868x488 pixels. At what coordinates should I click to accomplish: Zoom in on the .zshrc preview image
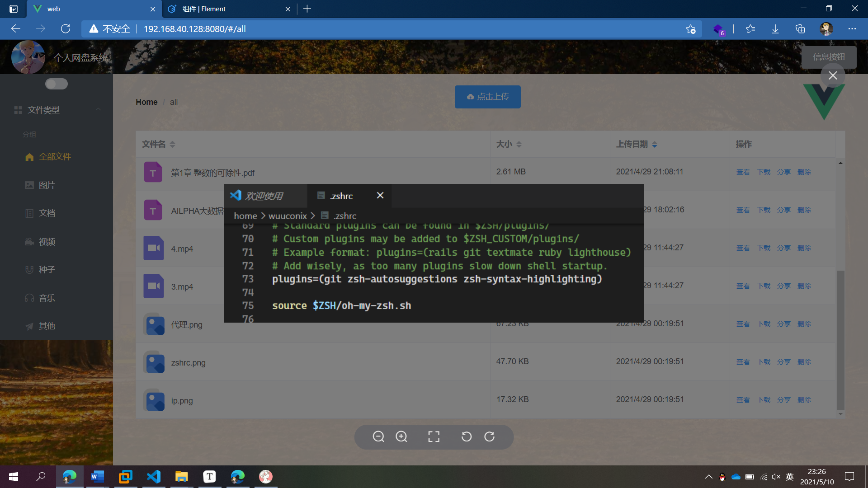pos(401,437)
